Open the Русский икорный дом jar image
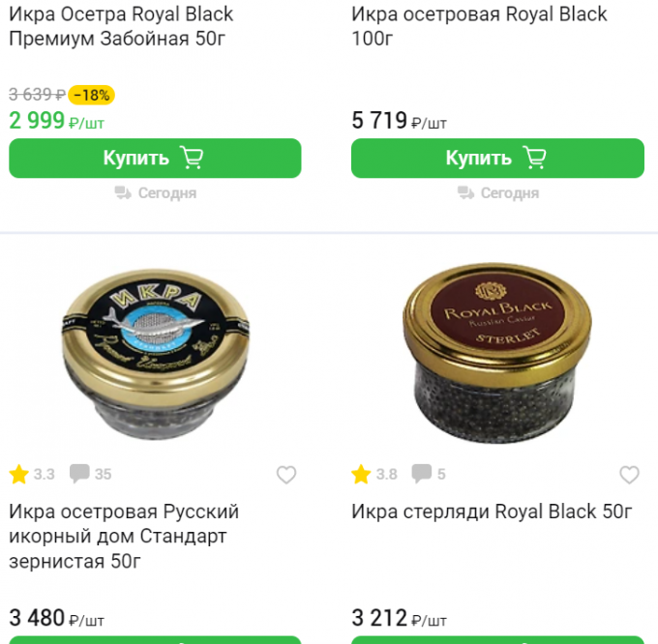 [155, 355]
